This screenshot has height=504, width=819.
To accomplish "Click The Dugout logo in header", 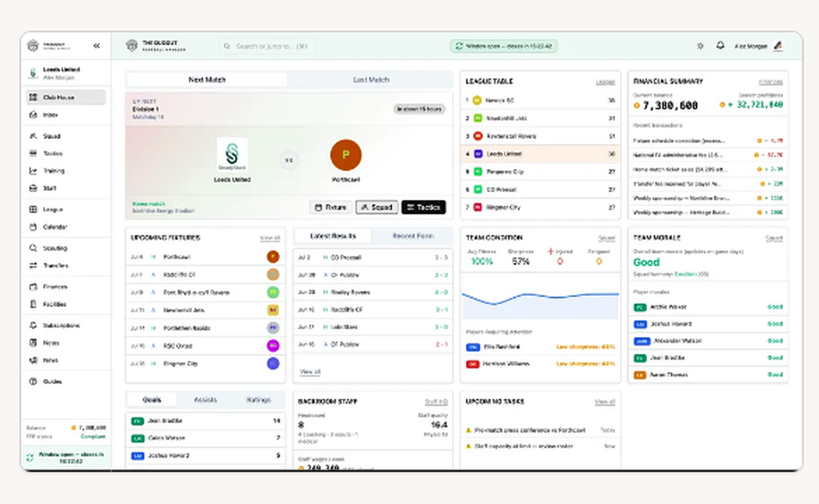I will tap(155, 46).
